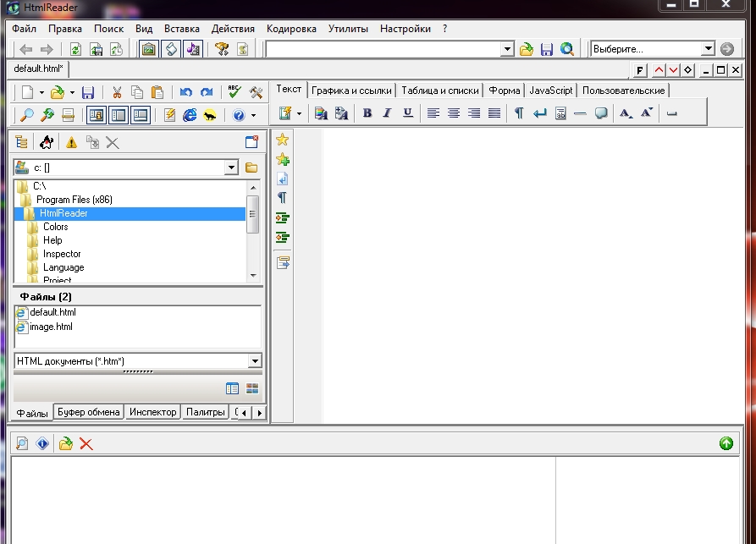Image resolution: width=756 pixels, height=544 pixels.
Task: Expand the address combo box arrow
Action: (x=507, y=49)
